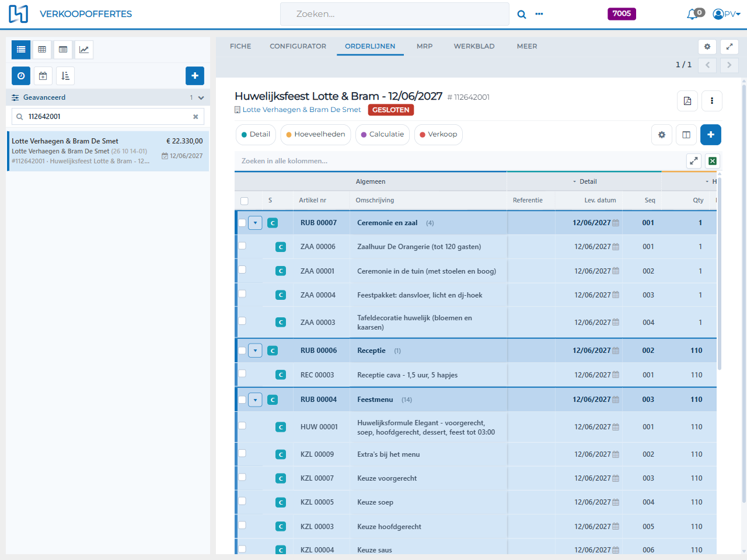Expand the Geavanceerd filter chevron
The height and width of the screenshot is (560, 747).
pos(201,98)
